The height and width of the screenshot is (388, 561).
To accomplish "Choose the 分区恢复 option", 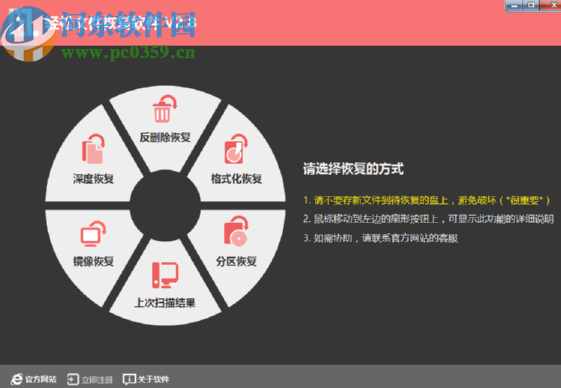I will tap(236, 261).
